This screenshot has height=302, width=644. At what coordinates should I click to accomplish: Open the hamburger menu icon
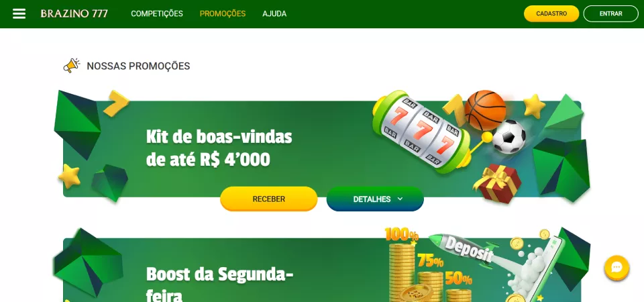19,13
